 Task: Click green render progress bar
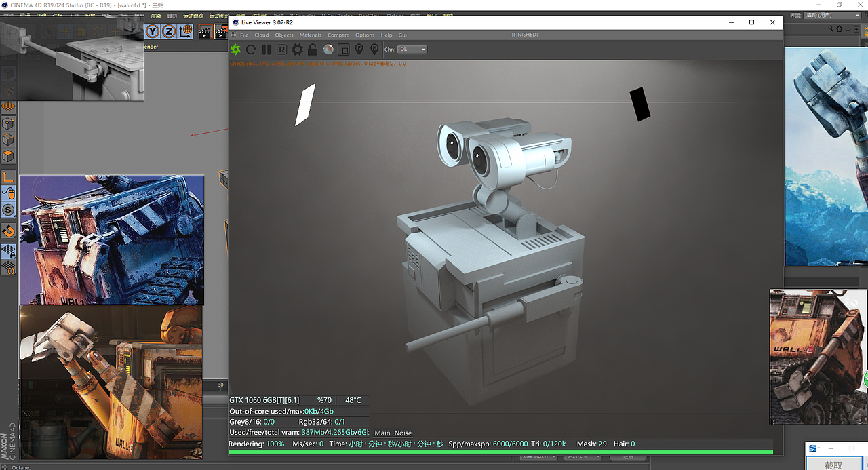point(500,452)
